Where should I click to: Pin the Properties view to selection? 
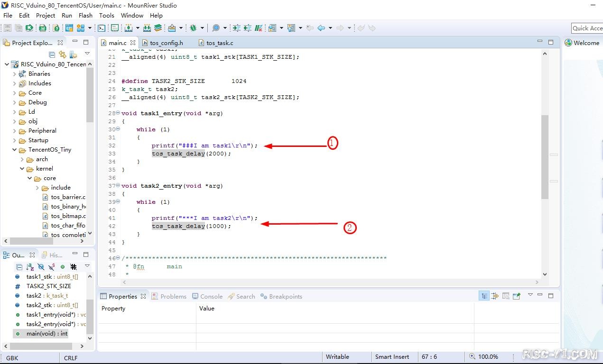517,296
